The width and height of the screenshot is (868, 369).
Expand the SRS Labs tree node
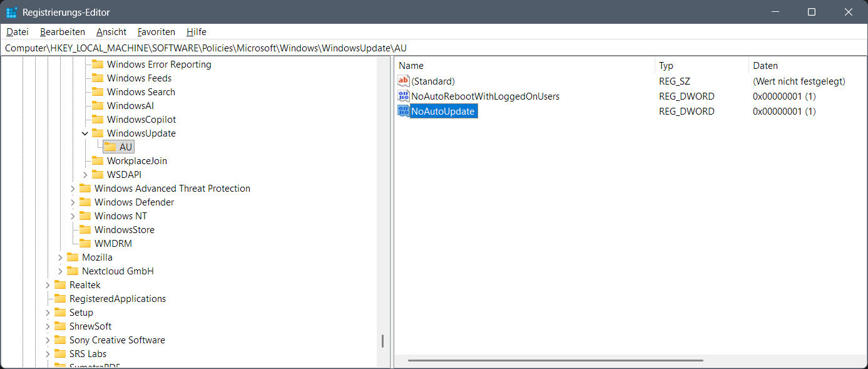[48, 353]
